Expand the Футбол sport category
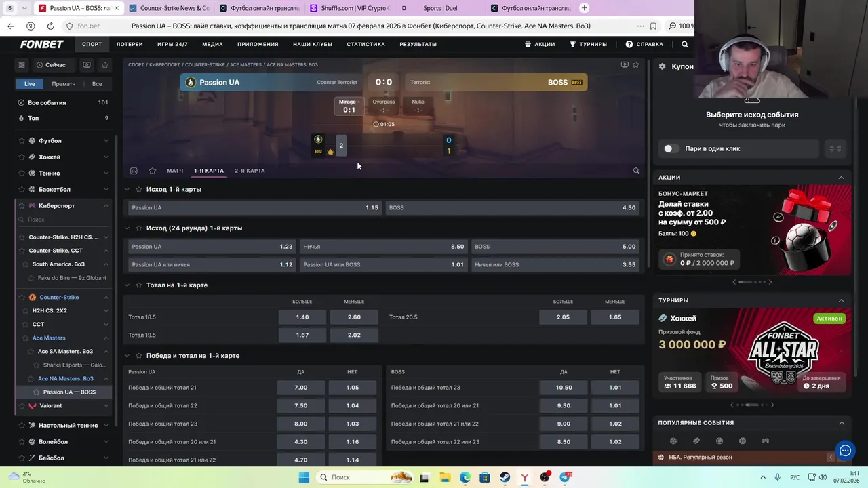Image resolution: width=868 pixels, height=488 pixels. (x=106, y=141)
